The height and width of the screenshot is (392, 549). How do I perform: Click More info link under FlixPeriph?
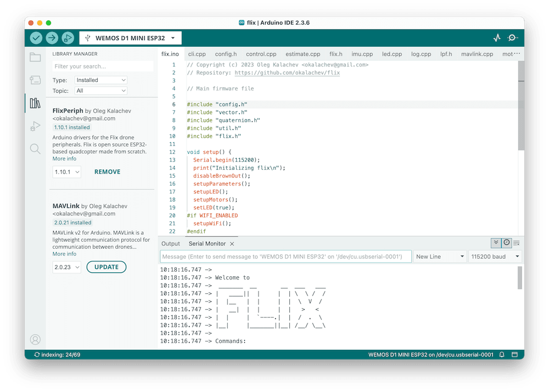(64, 158)
